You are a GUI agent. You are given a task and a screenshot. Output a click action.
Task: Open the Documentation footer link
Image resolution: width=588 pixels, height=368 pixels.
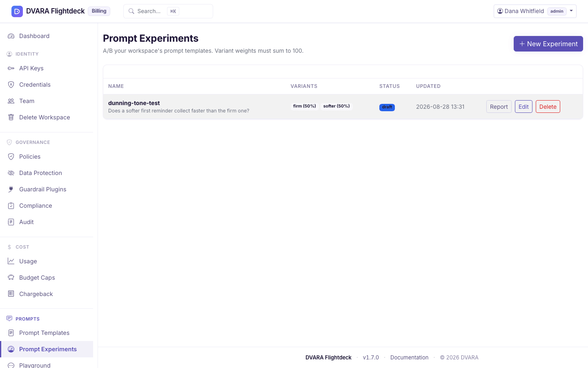point(410,357)
